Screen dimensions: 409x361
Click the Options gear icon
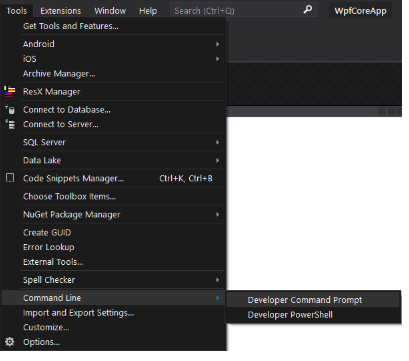pos(10,342)
